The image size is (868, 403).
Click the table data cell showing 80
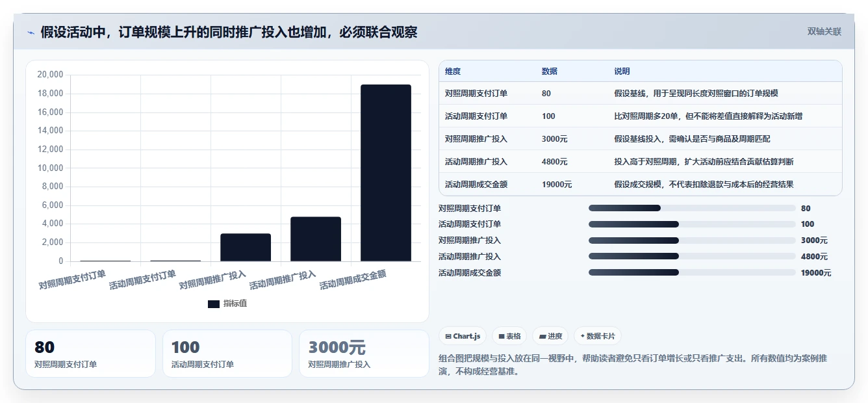click(546, 94)
